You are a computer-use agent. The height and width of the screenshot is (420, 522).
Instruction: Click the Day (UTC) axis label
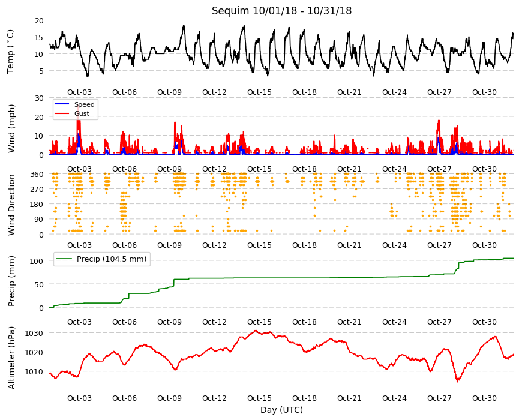[281, 410]
